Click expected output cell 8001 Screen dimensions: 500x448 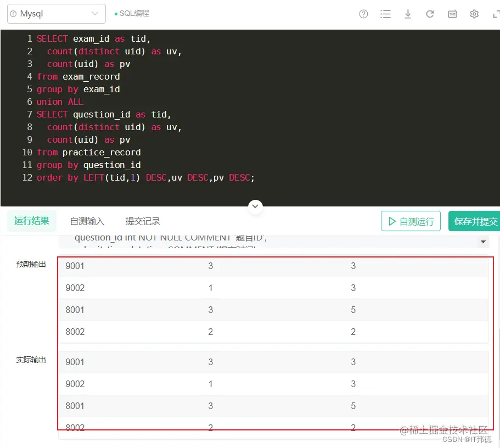coord(75,310)
